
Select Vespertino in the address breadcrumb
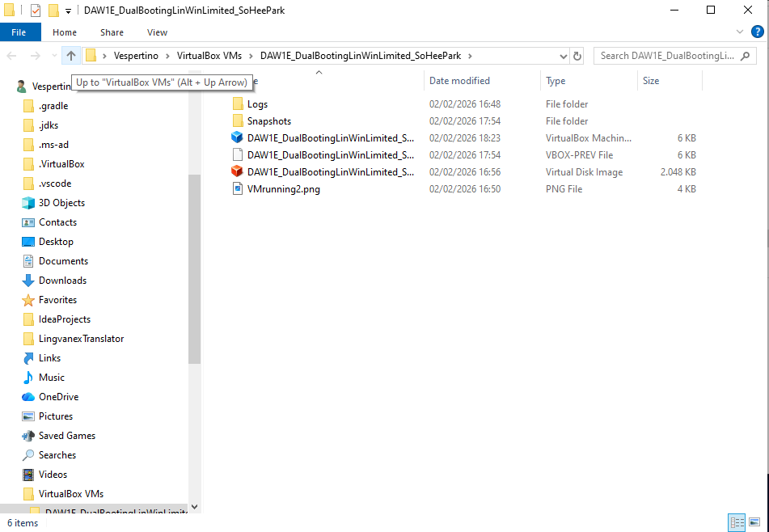pos(136,56)
